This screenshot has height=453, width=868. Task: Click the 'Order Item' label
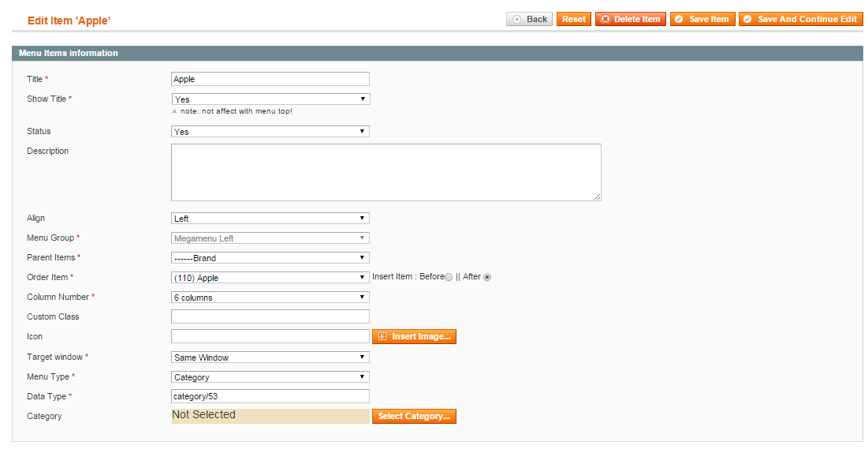pyautogui.click(x=47, y=277)
